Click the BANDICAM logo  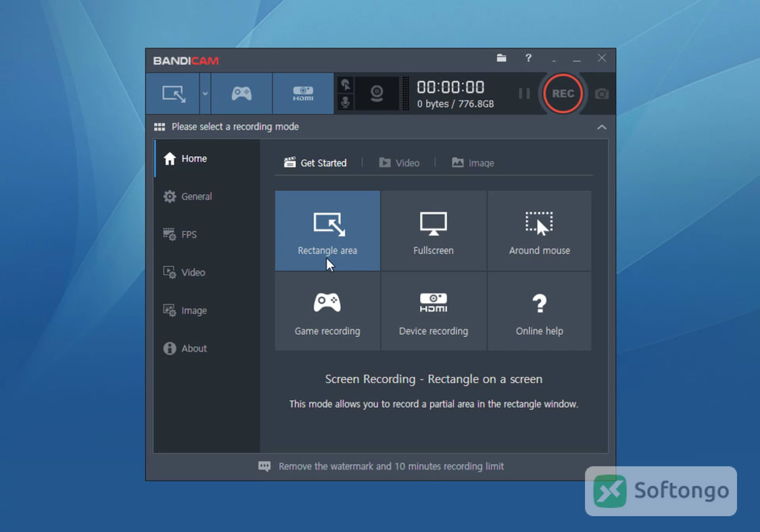click(186, 61)
